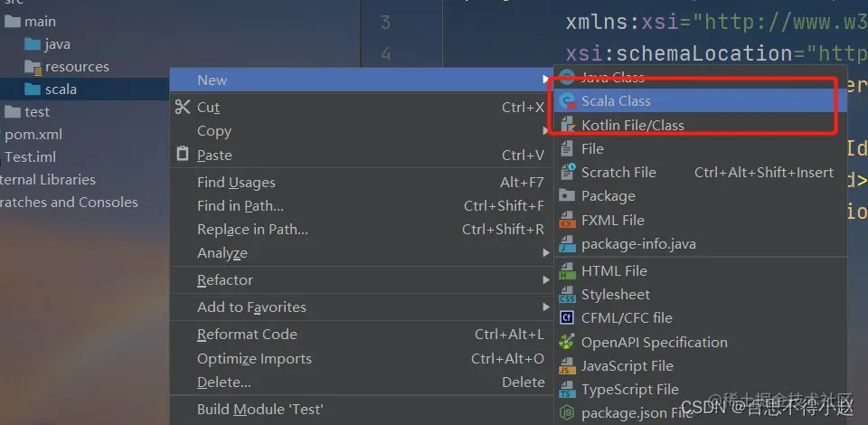Choose Paste from the context menu
868x425 pixels.
(x=362, y=156)
